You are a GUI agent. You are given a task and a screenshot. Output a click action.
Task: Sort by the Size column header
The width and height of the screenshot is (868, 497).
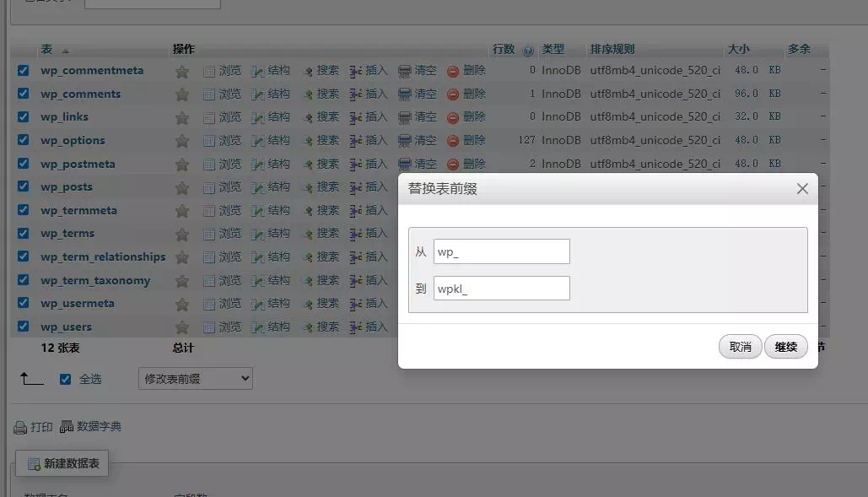click(x=738, y=49)
